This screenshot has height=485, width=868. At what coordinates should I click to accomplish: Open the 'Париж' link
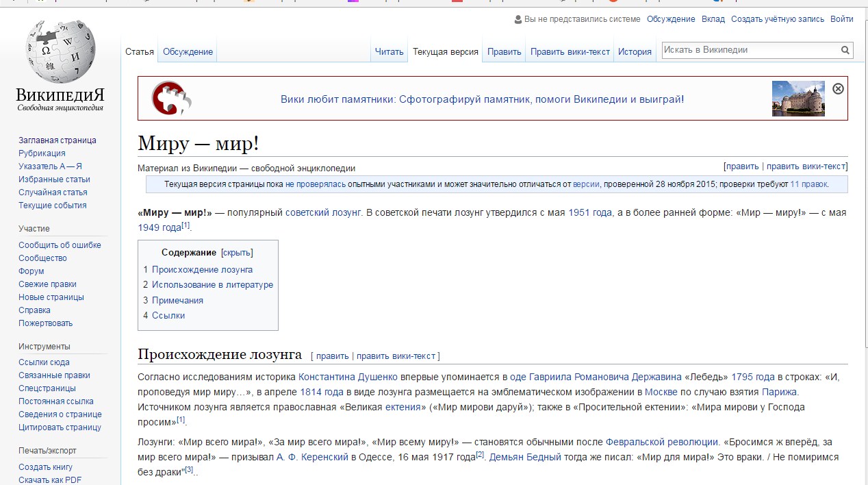coord(779,393)
